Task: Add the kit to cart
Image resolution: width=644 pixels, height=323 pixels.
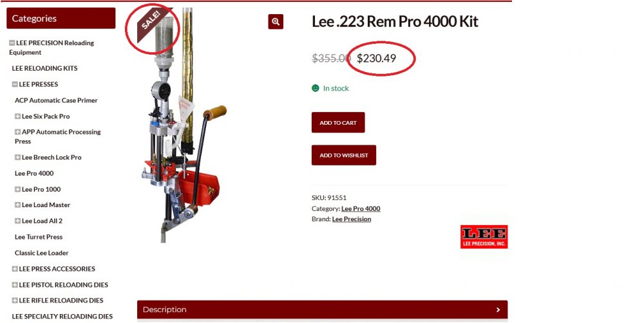Action: tap(338, 122)
